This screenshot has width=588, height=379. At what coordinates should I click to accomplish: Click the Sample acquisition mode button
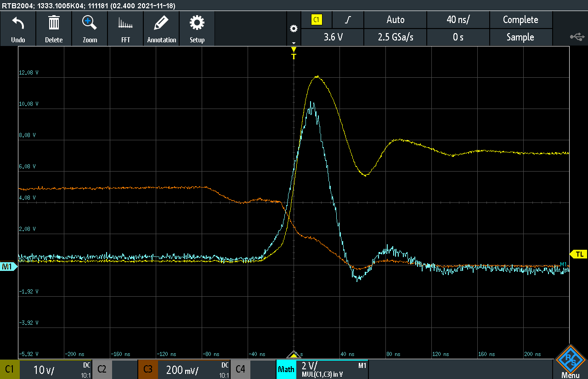[x=520, y=37]
